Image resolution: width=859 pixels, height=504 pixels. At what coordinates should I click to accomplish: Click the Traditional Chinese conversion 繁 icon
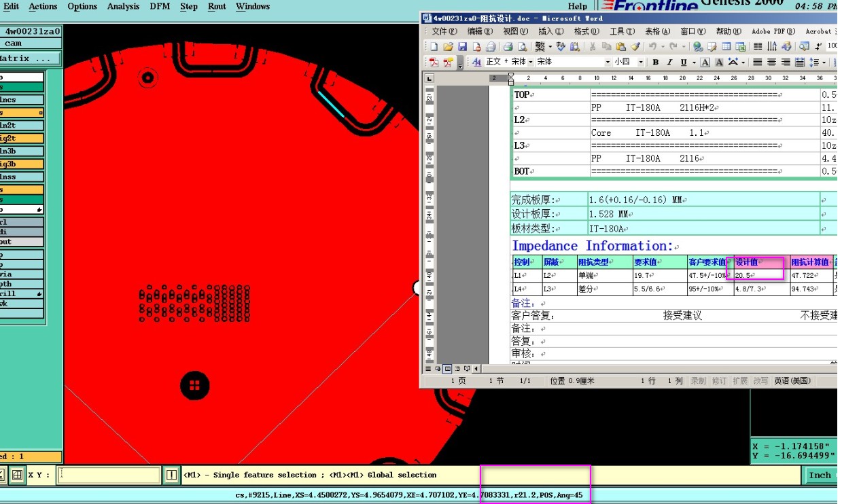pos(540,46)
